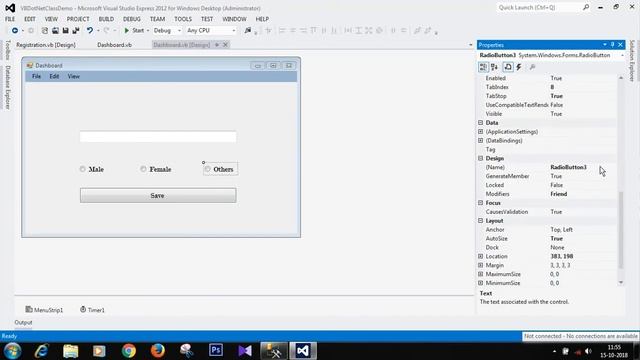
Task: Click the Windows Start orb
Action: 13,351
